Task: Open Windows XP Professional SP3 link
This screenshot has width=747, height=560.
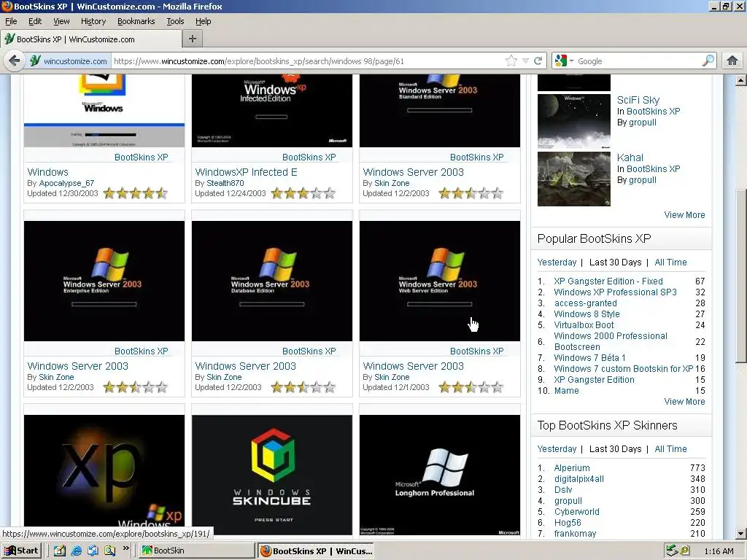Action: pyautogui.click(x=615, y=292)
